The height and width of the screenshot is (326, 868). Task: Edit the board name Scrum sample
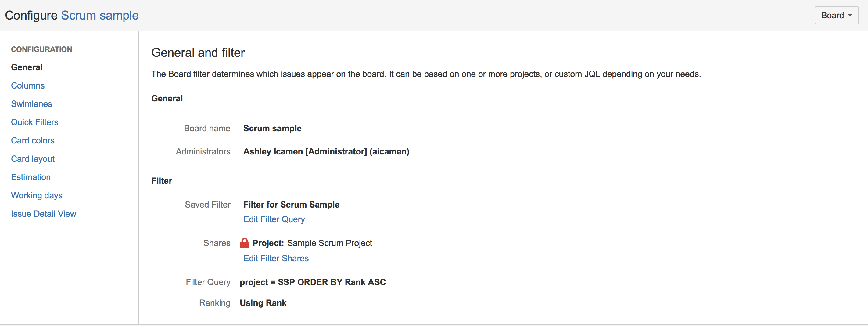pos(272,129)
